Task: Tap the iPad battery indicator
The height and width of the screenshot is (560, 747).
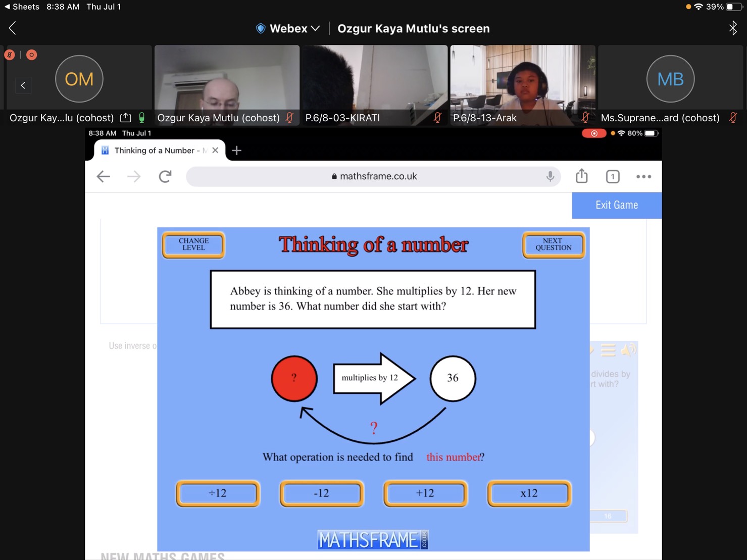Action: coord(734,7)
